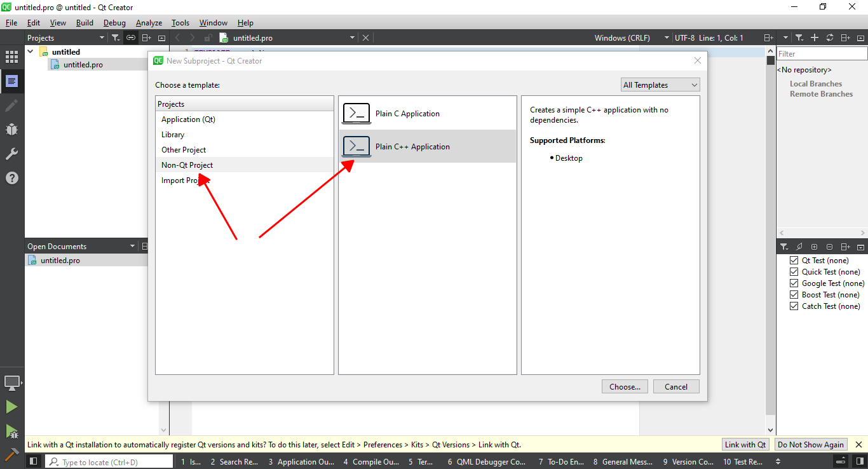Toggle the Quick Test checkbox
This screenshot has height=469, width=868.
[x=794, y=272]
